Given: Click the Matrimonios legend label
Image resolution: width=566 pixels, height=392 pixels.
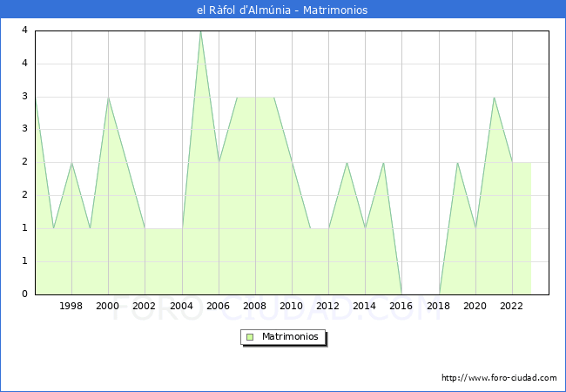Looking at the screenshot, I should click(x=290, y=337).
